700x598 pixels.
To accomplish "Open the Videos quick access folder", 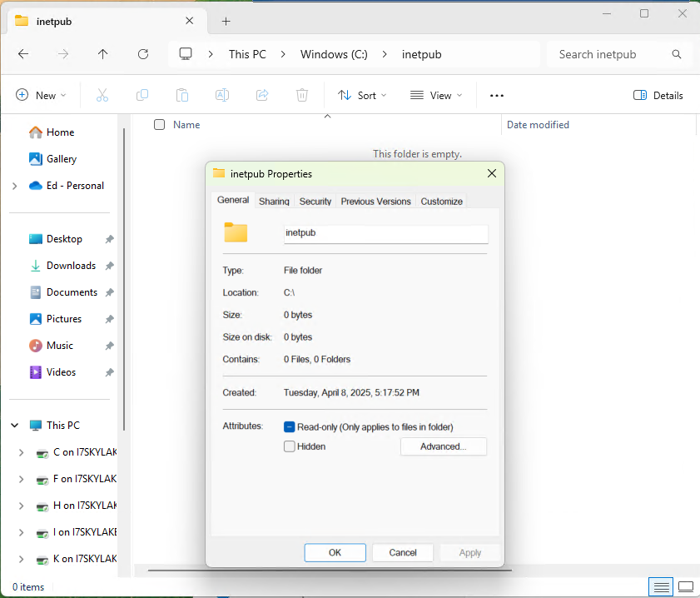I will (52, 372).
